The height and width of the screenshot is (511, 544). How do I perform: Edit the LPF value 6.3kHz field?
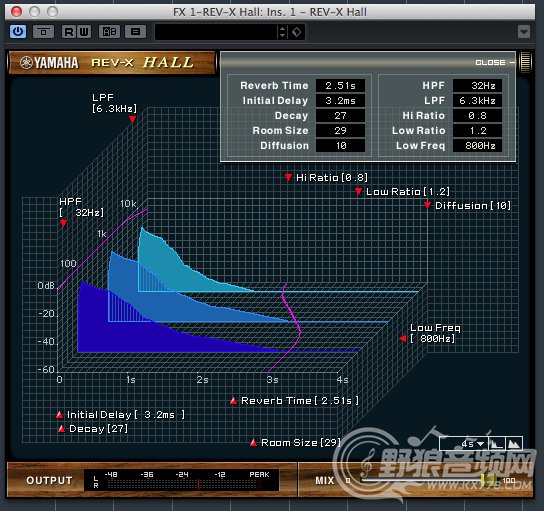(477, 101)
